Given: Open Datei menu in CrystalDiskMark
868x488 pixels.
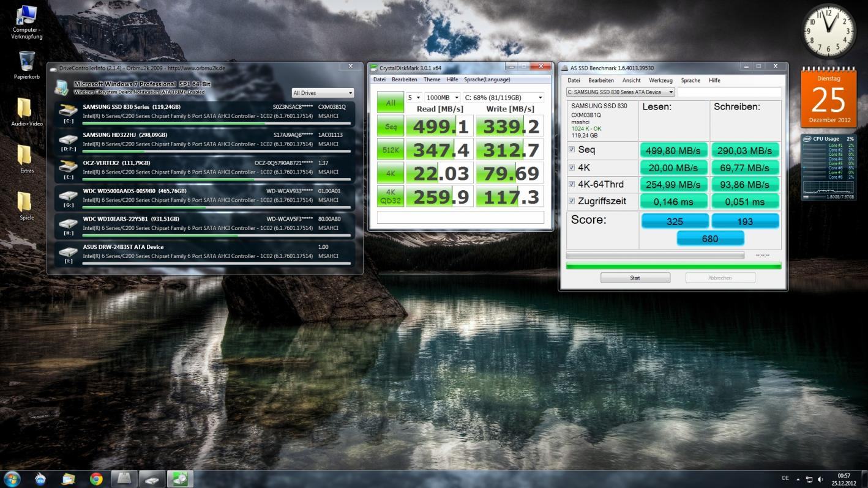Looking at the screenshot, I should (x=380, y=79).
